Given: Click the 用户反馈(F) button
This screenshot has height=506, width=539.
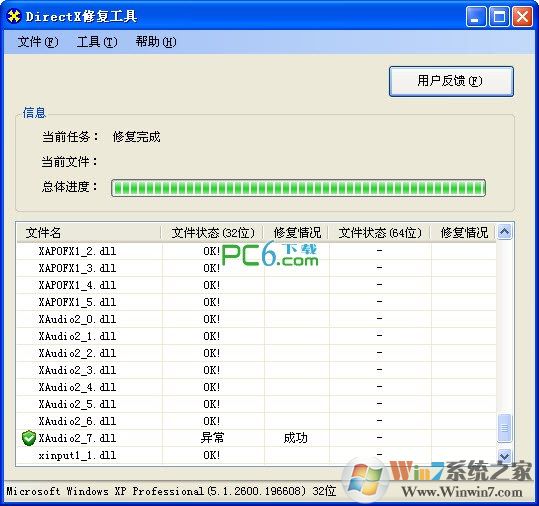Looking at the screenshot, I should [x=451, y=81].
